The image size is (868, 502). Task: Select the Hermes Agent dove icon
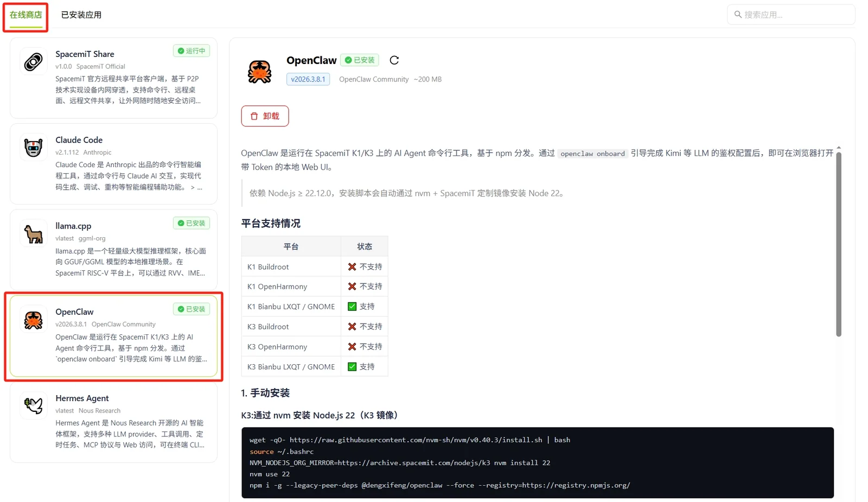34,406
